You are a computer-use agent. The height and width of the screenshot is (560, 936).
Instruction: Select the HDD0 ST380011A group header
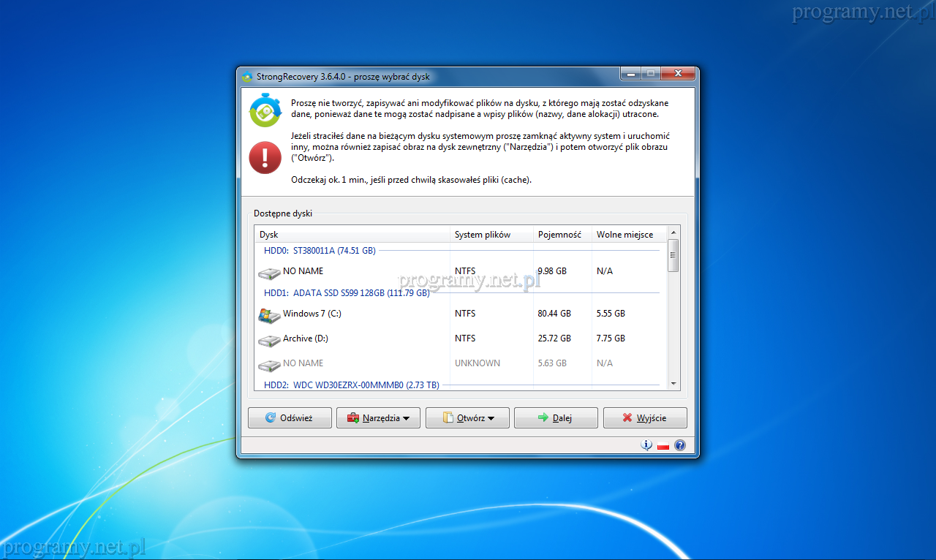point(320,251)
